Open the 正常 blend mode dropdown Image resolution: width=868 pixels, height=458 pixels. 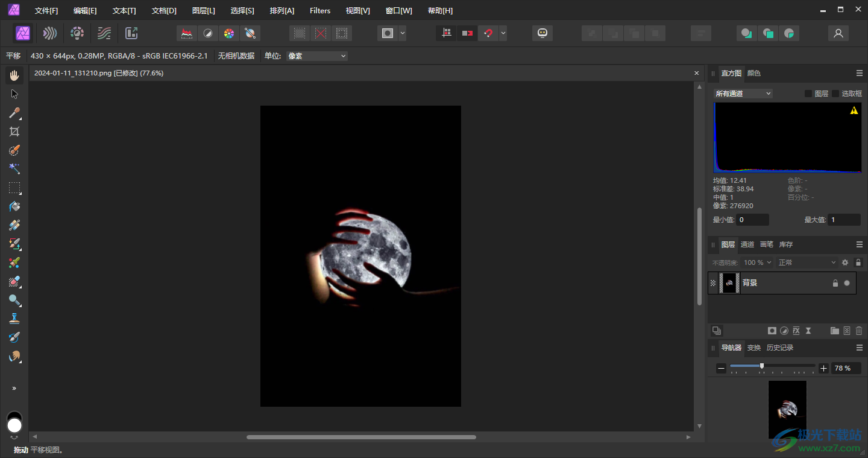807,262
